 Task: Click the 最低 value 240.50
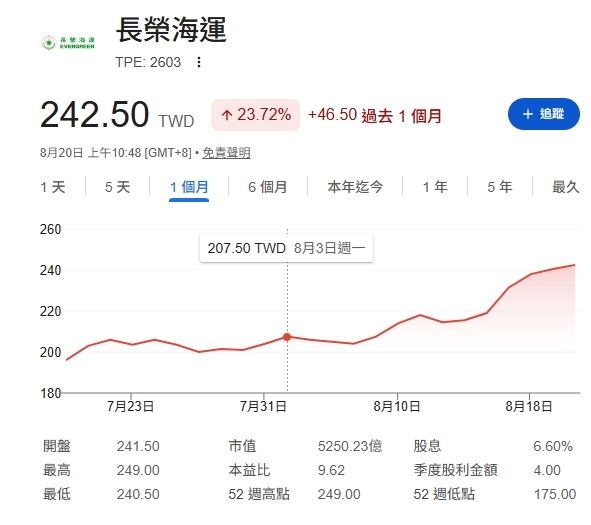pyautogui.click(x=138, y=494)
